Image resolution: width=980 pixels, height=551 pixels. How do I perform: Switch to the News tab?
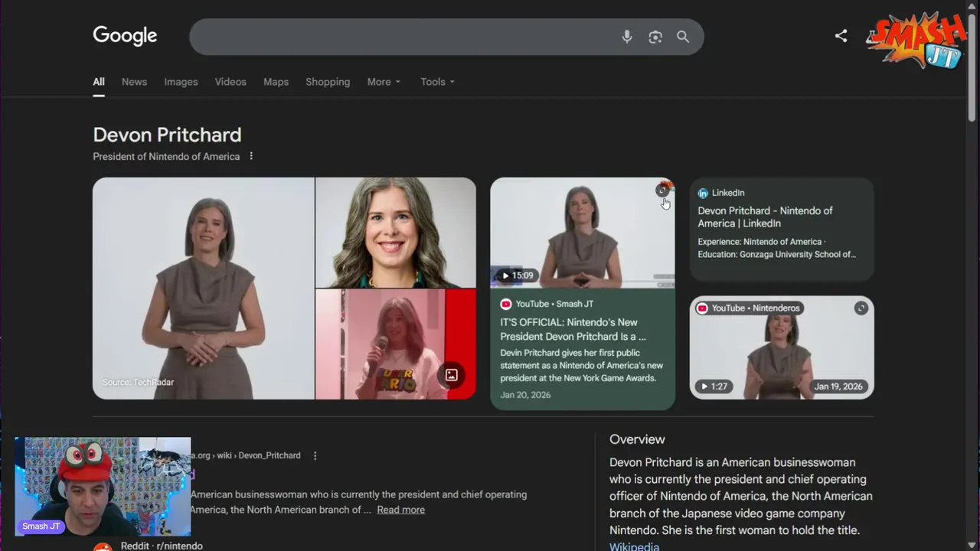pos(134,82)
